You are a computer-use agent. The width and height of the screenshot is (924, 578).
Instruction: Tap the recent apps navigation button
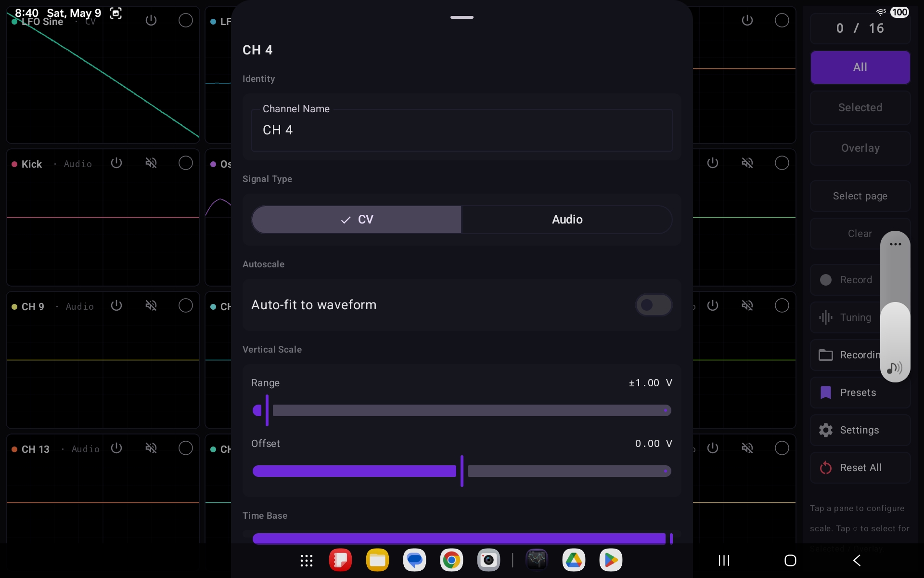coord(724,560)
